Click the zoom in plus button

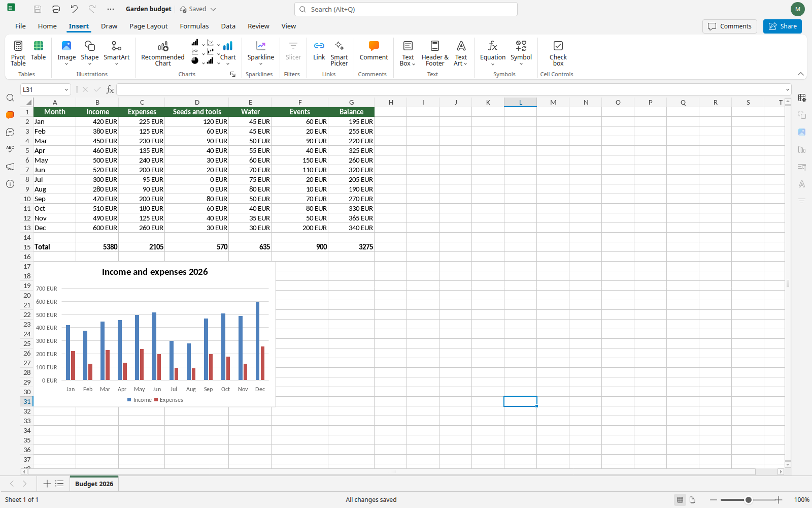coord(779,500)
